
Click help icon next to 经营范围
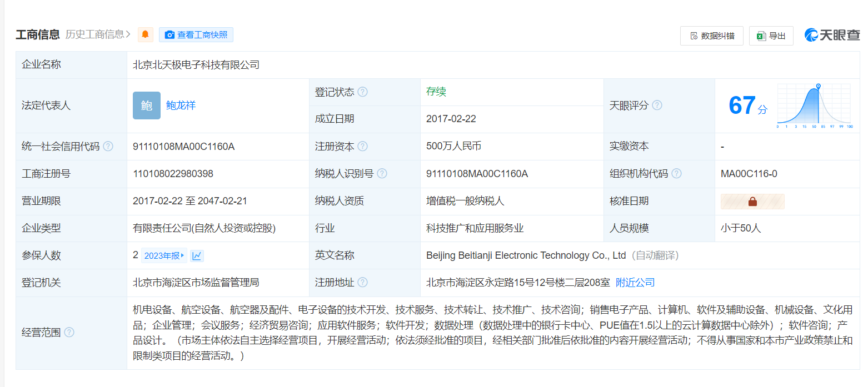coord(69,333)
